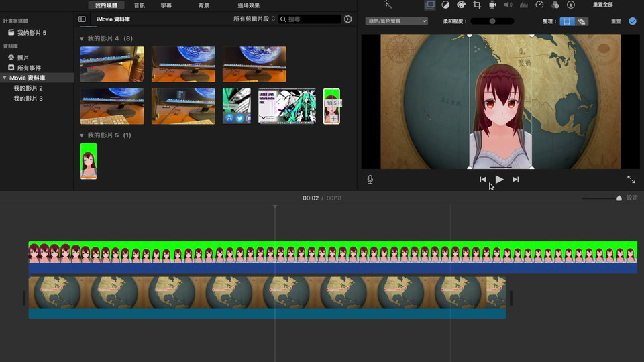This screenshot has width=644, height=362.
Task: Select 所有事件 in the sidebar
Action: click(29, 68)
